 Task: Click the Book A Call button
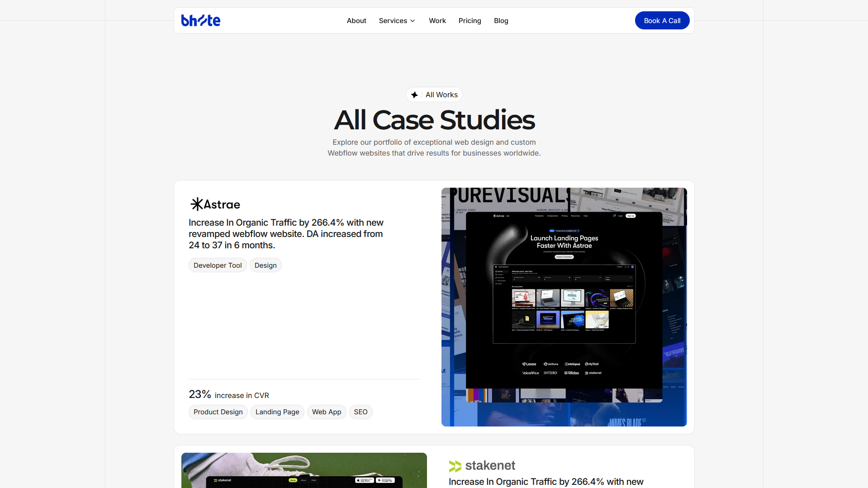(662, 20)
